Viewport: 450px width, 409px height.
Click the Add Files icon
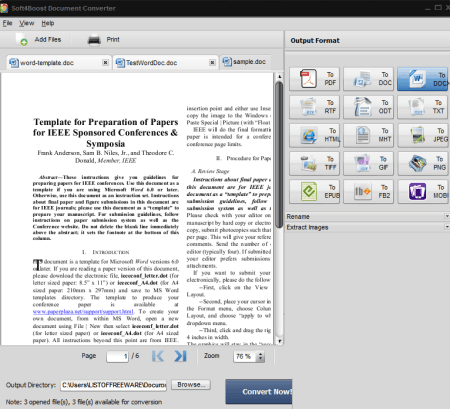tap(22, 40)
